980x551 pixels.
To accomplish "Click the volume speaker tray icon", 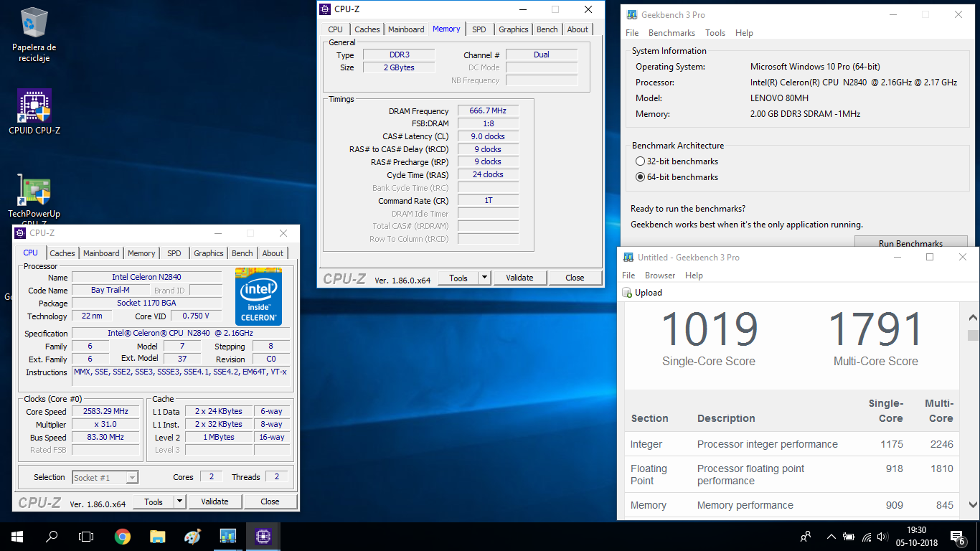I will [882, 536].
